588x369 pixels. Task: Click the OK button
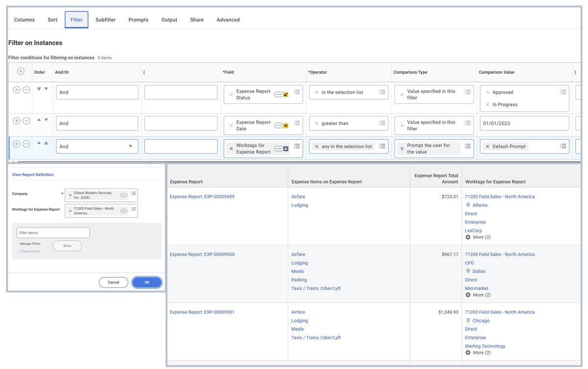click(x=147, y=282)
